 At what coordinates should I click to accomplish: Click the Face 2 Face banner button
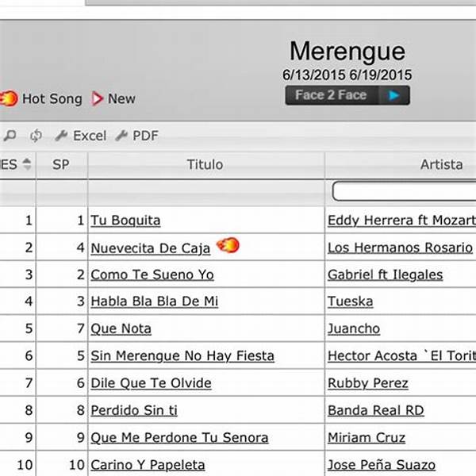point(347,95)
